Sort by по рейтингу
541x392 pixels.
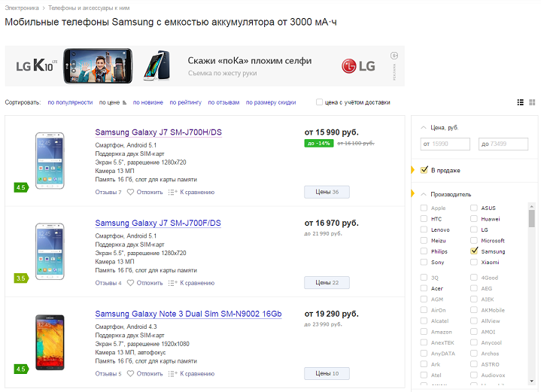tap(186, 102)
